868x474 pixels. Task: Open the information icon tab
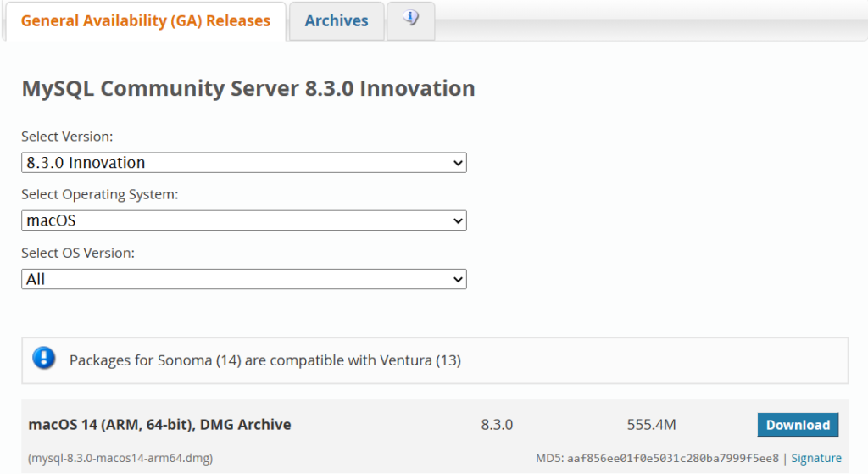(x=411, y=20)
